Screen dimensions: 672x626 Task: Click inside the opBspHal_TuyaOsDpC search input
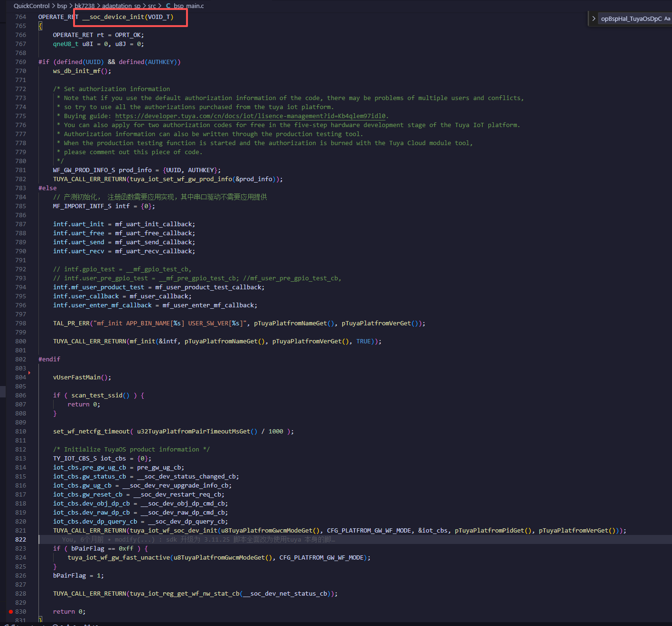[x=631, y=18]
